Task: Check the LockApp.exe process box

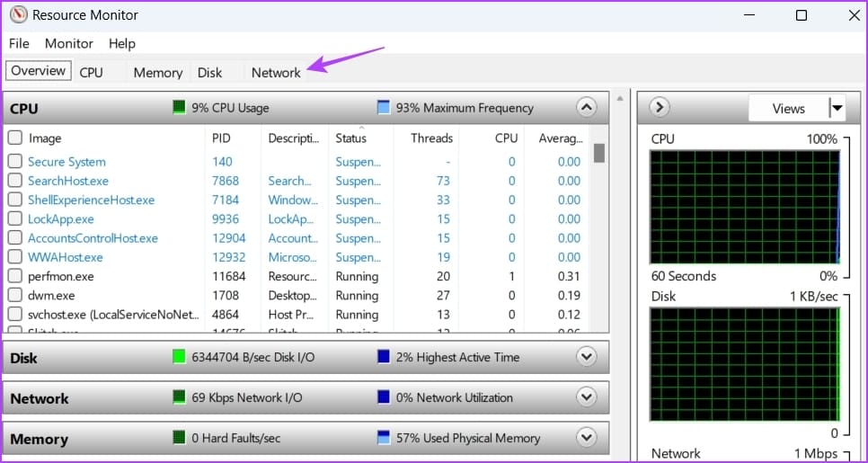Action: click(15, 218)
